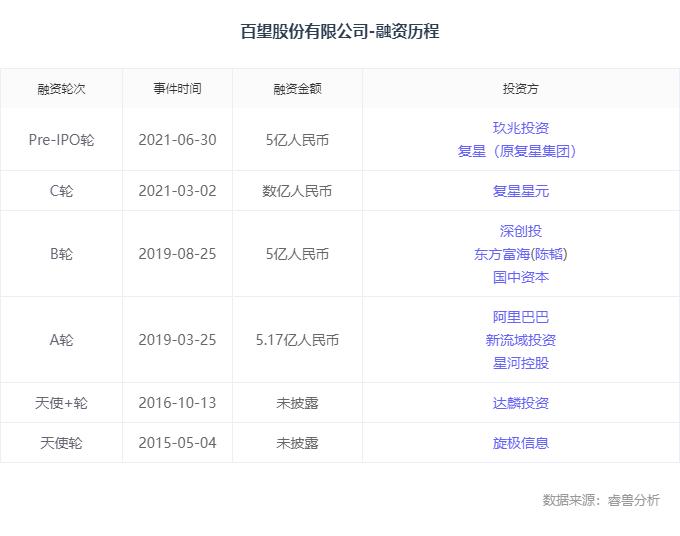The height and width of the screenshot is (536, 680).
Task: Open the 达麟投资 investor link
Action: (x=520, y=403)
